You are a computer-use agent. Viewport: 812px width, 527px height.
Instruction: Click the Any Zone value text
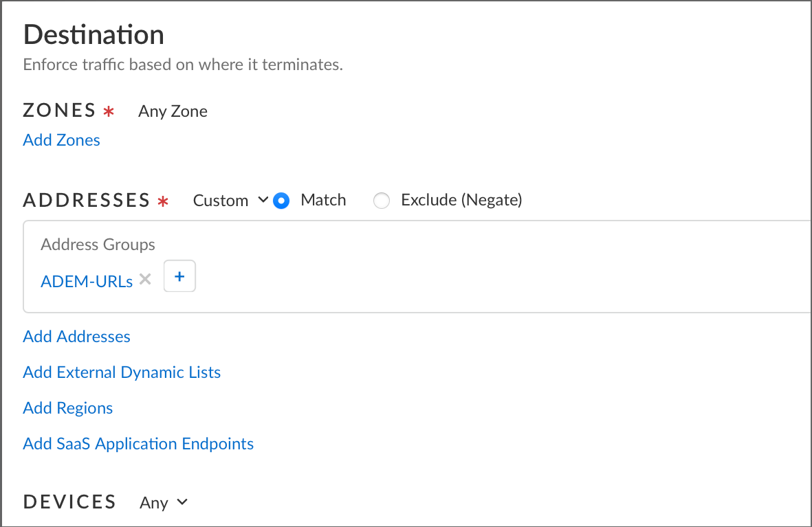click(x=173, y=111)
